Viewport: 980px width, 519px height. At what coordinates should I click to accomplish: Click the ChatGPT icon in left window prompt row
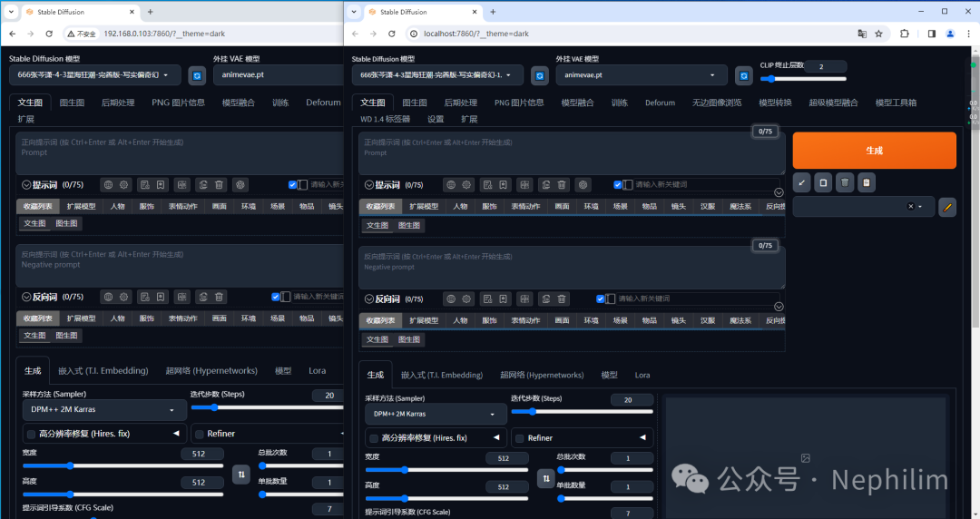[240, 184]
